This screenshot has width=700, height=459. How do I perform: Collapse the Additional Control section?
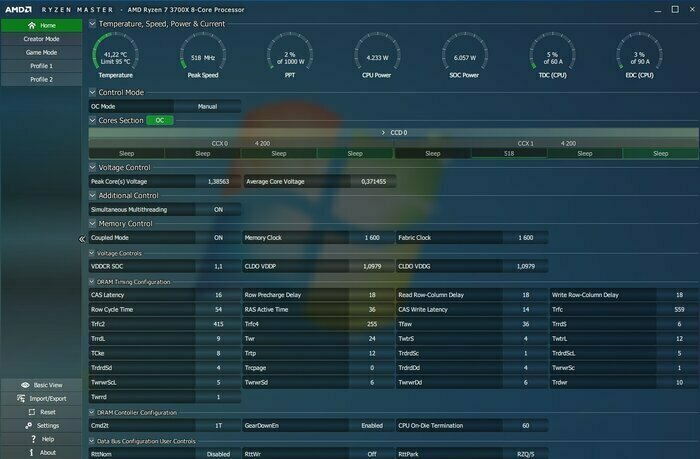(x=92, y=195)
